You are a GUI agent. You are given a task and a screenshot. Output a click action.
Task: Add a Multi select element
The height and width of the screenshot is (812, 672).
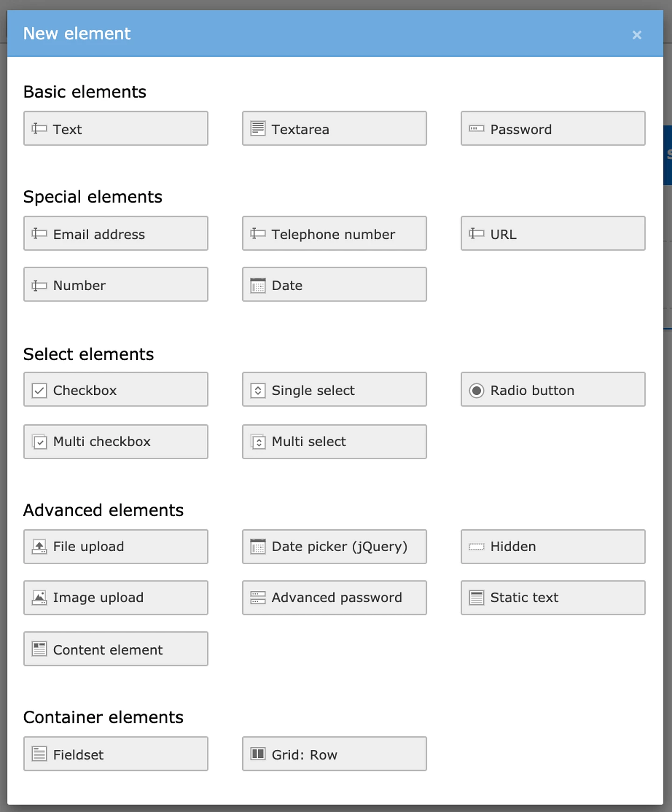pyautogui.click(x=334, y=441)
